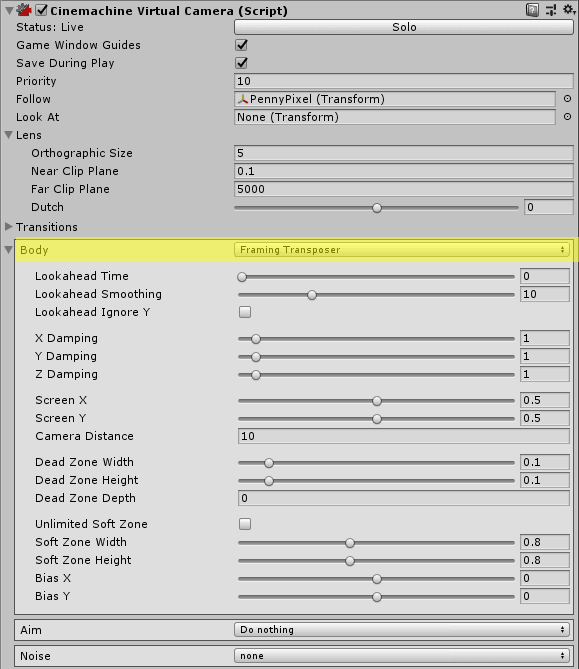Click the Solo button

click(404, 27)
